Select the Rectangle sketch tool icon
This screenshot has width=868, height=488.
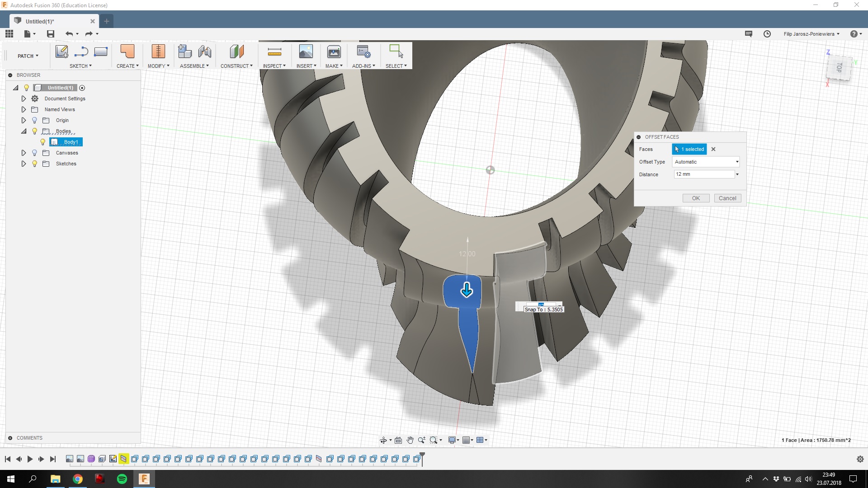click(x=100, y=52)
